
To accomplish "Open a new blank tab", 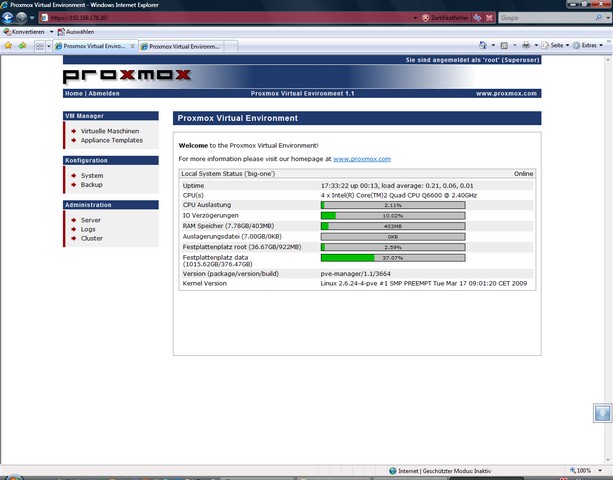I will pos(231,47).
